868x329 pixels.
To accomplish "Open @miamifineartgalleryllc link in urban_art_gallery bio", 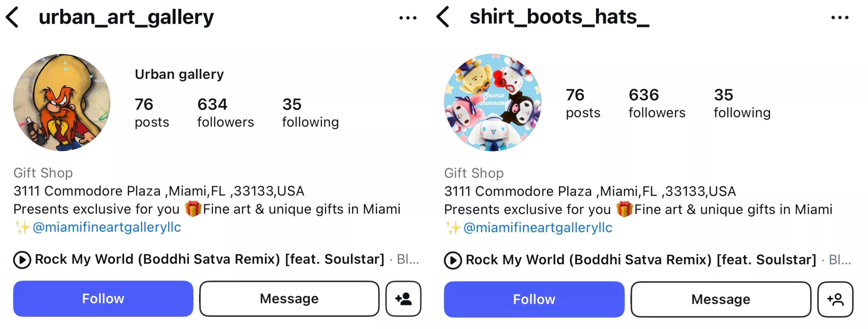I will click(x=107, y=227).
